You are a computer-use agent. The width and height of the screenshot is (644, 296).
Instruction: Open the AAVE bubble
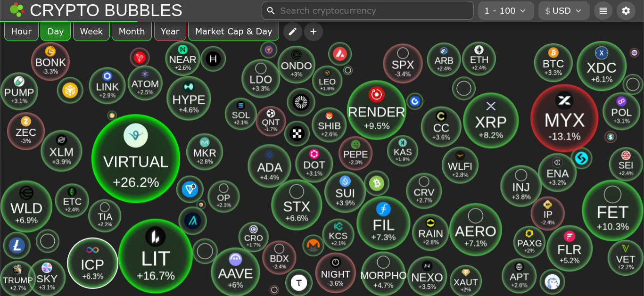click(235, 271)
